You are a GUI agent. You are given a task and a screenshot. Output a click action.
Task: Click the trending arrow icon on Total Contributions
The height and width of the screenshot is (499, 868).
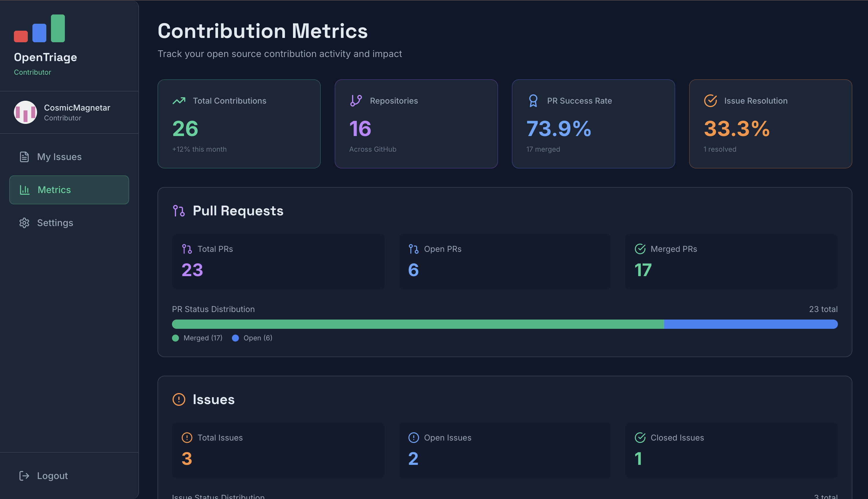tap(179, 101)
